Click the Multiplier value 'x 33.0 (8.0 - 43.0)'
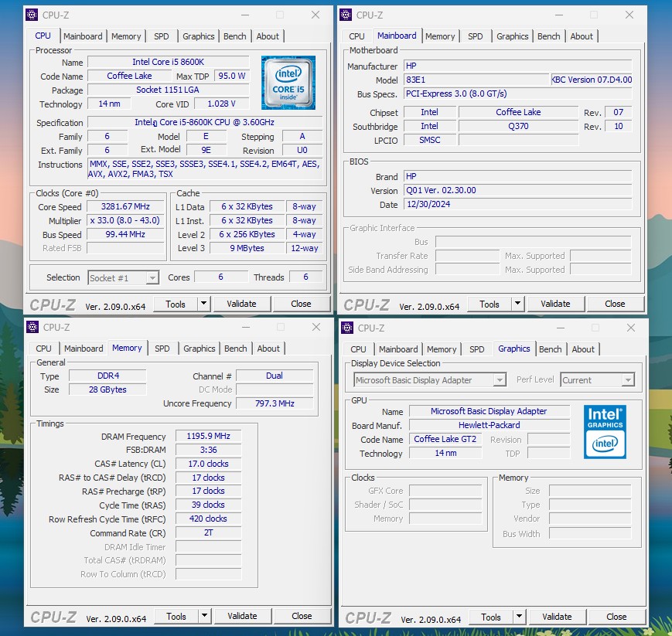The image size is (672, 636). coord(125,220)
